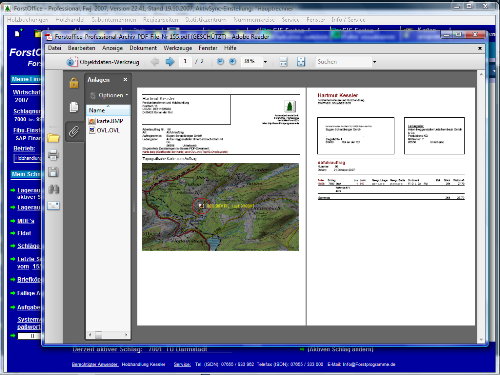500x375 pixels.
Task: Click the zoom in round button
Action: tap(233, 61)
